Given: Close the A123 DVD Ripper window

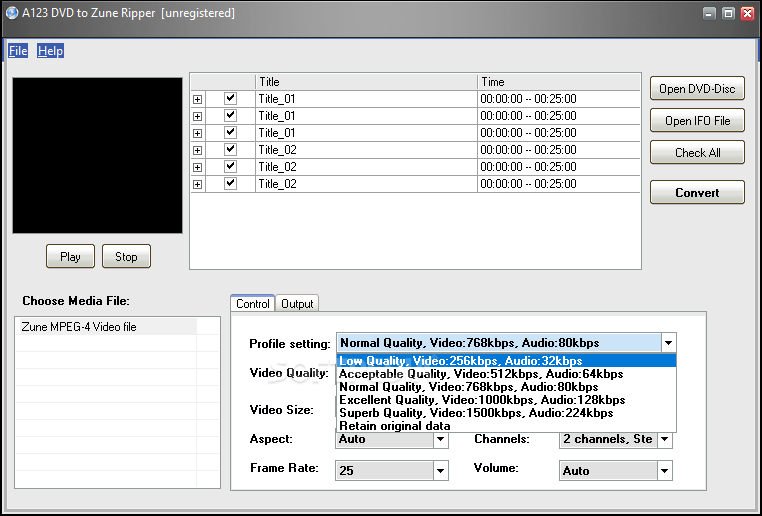Looking at the screenshot, I should (x=747, y=13).
